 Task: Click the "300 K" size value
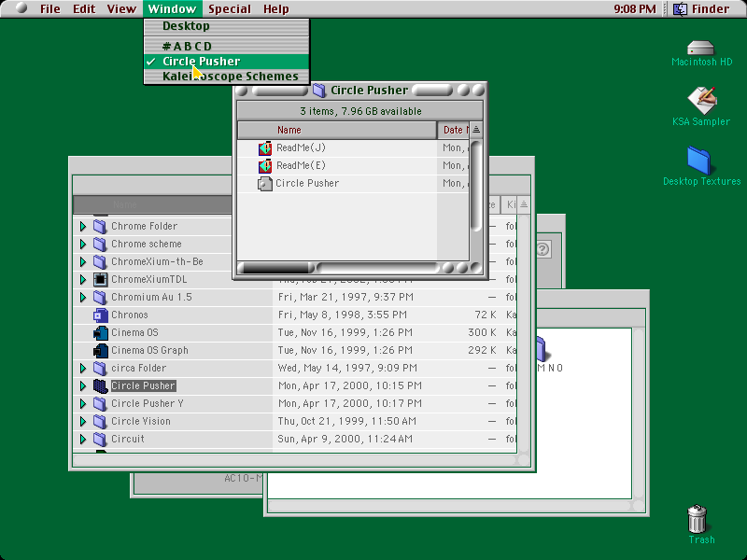(x=482, y=332)
